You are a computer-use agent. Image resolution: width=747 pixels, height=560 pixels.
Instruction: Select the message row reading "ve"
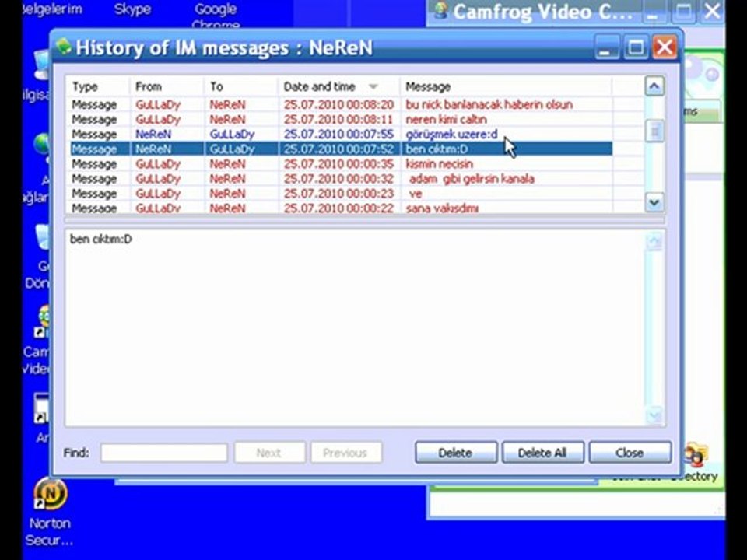tap(416, 194)
